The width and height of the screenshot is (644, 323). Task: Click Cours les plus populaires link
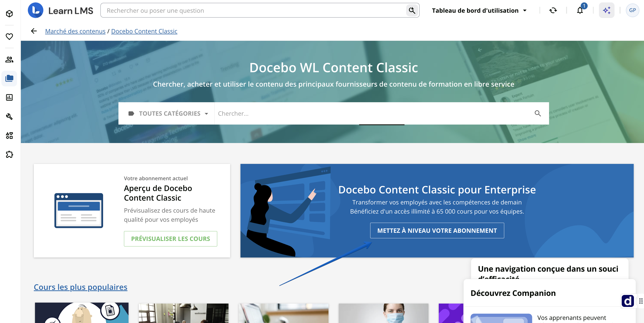(81, 287)
